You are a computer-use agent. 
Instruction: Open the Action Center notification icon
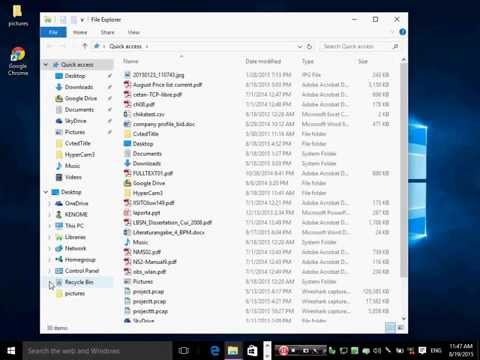click(x=422, y=350)
